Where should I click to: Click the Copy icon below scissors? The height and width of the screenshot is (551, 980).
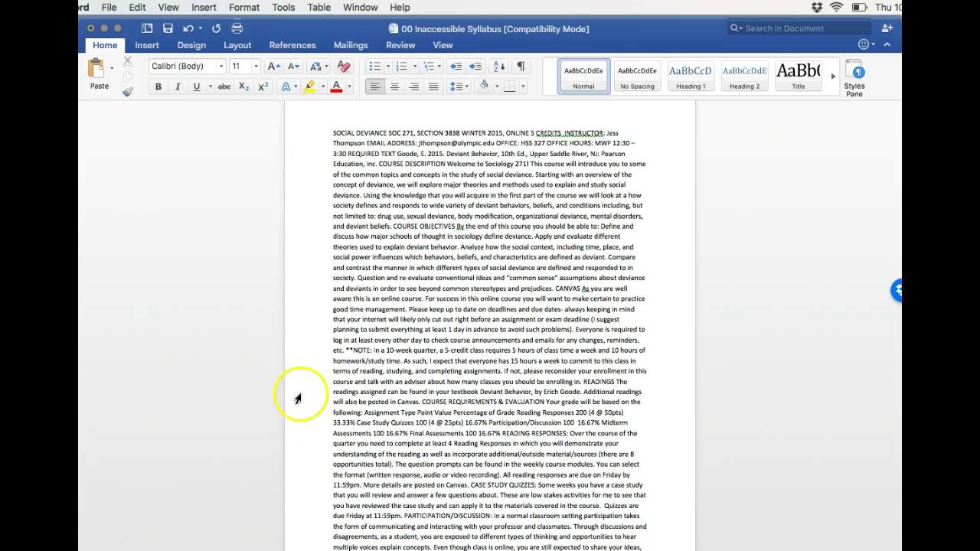128,77
